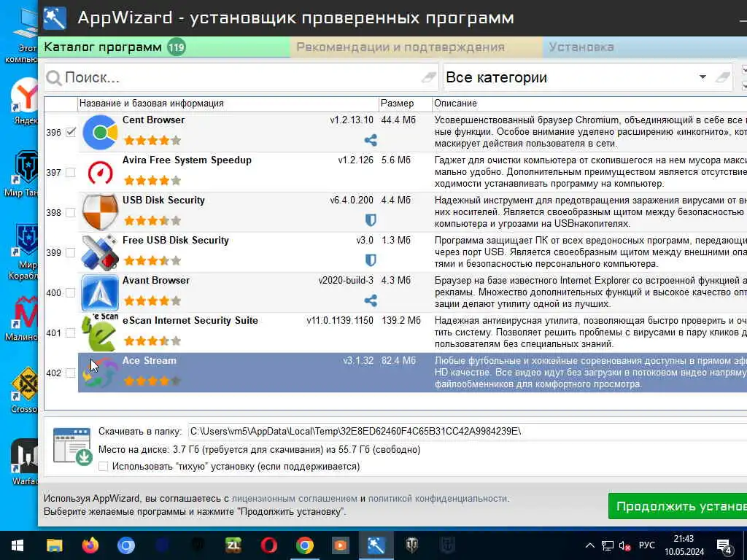
Task: Open Windows Start menu
Action: coord(18,545)
